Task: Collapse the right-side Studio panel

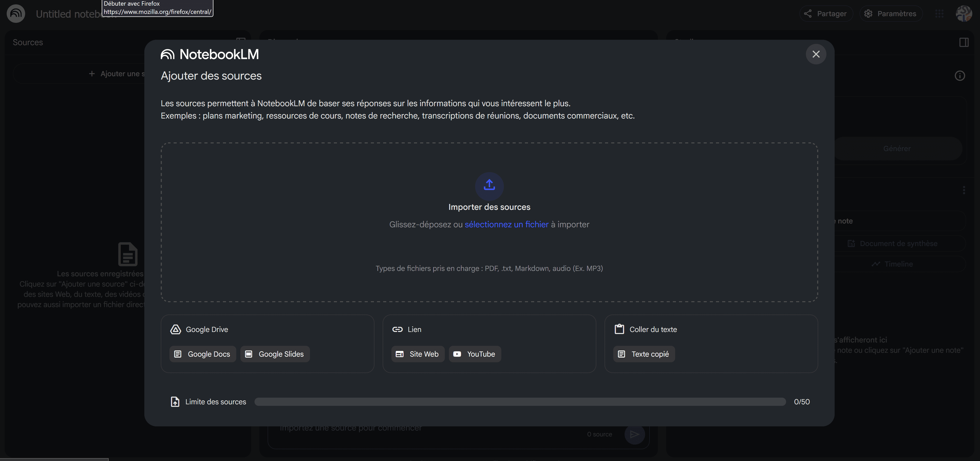Action: (964, 42)
